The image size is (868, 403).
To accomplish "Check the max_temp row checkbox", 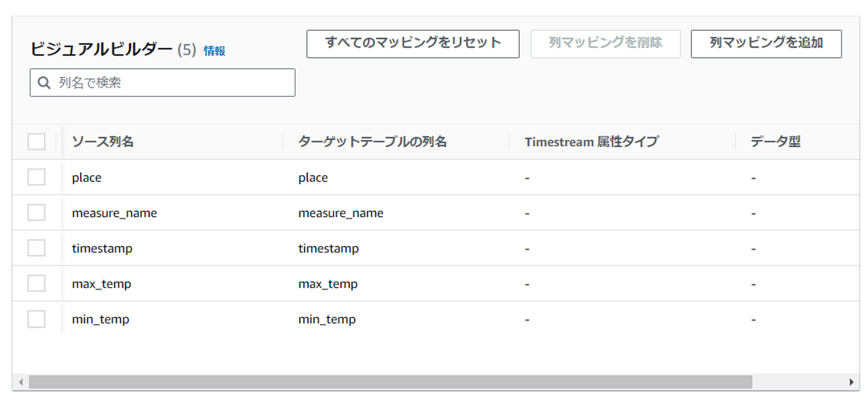I will point(36,284).
